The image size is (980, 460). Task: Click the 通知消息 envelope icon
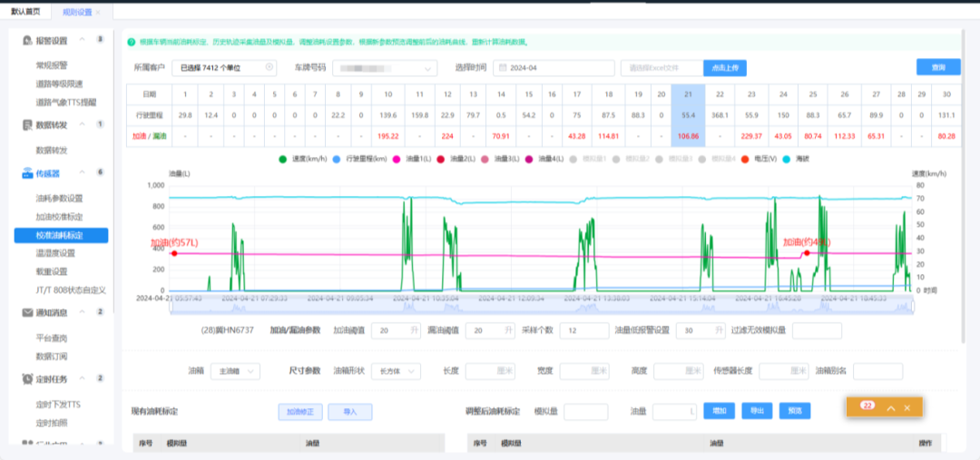(x=27, y=312)
